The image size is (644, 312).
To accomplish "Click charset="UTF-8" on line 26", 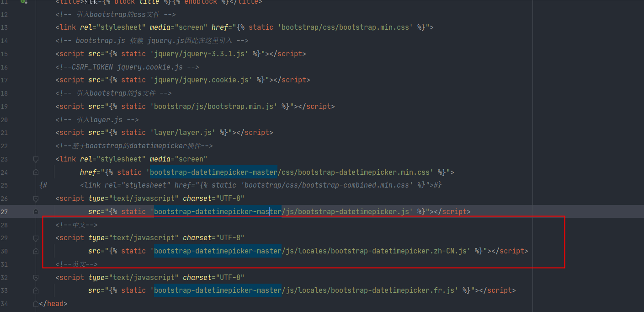I will (x=213, y=199).
